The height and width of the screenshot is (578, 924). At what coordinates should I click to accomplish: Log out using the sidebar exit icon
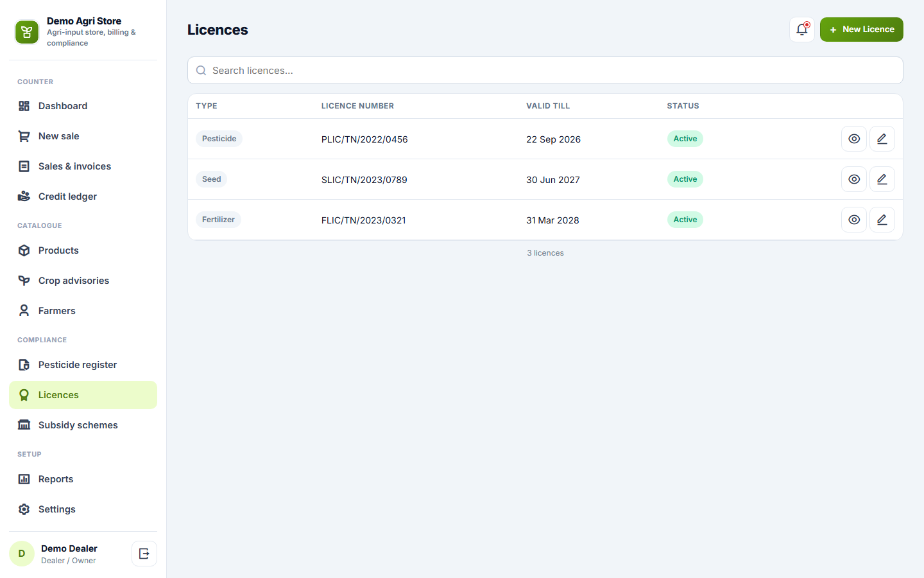(144, 554)
